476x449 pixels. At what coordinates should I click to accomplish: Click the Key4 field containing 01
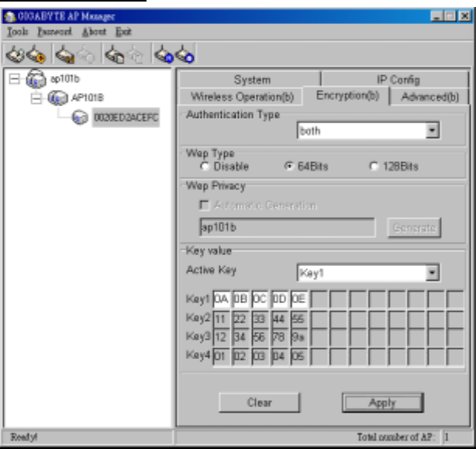point(221,356)
